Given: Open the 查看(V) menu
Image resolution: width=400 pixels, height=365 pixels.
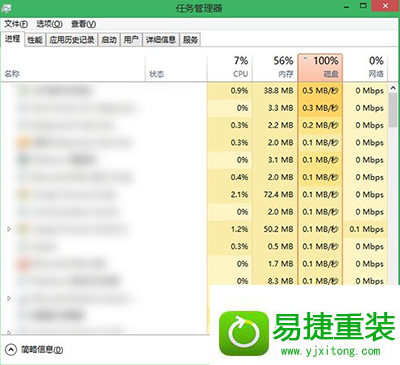Looking at the screenshot, I should 83,24.
